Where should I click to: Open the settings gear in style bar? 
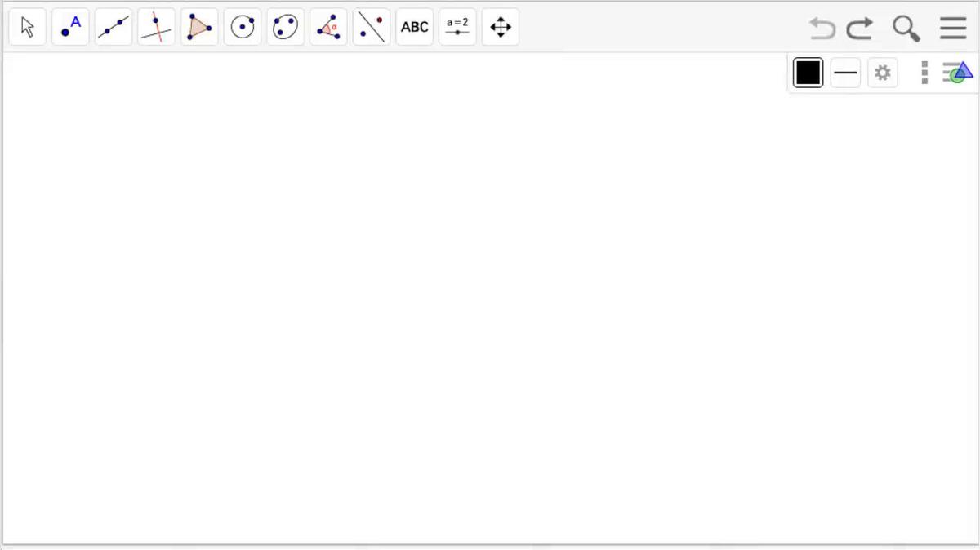pos(883,73)
